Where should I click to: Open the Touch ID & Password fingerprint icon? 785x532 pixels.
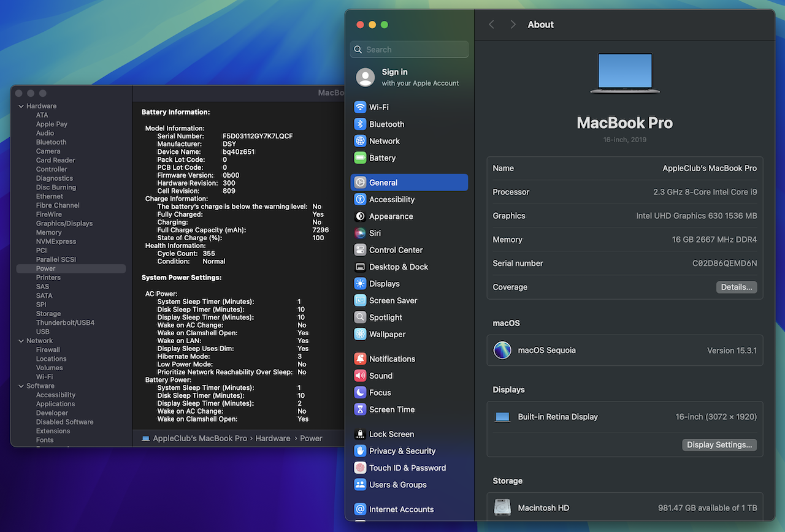tap(360, 468)
